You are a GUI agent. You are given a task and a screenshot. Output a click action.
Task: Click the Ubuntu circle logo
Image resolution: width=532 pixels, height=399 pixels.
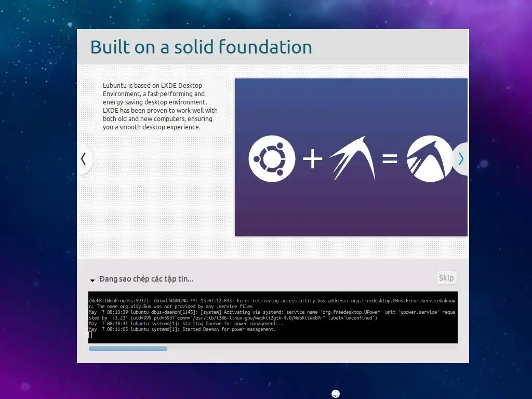point(272,159)
